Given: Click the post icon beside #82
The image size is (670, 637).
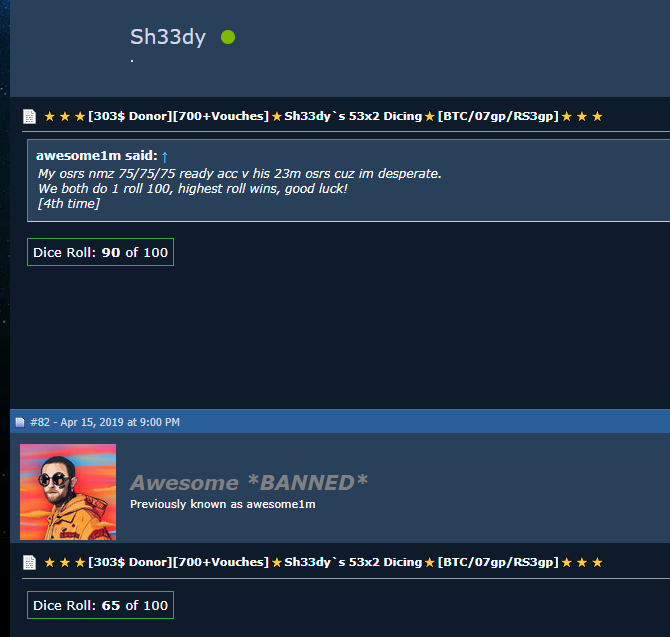Looking at the screenshot, I should click(20, 423).
